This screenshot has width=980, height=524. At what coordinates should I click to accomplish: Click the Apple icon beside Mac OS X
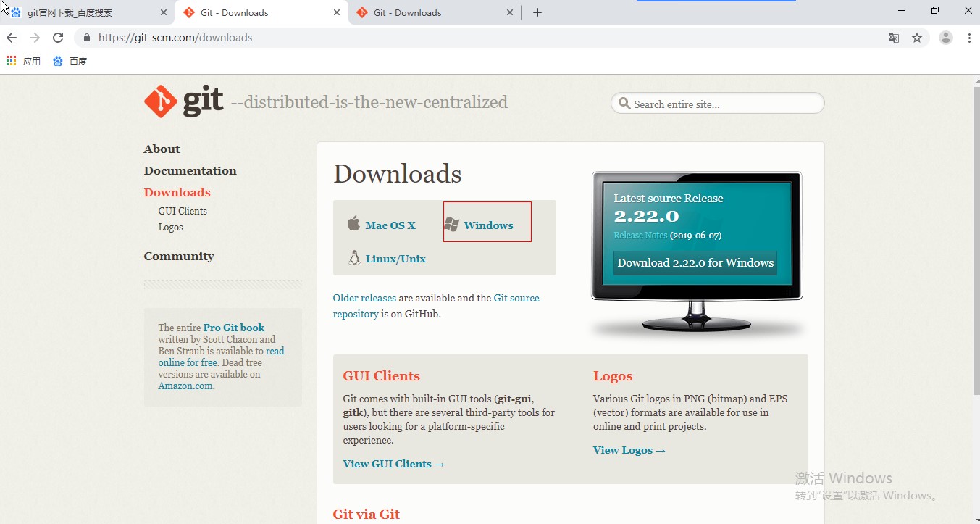pyautogui.click(x=353, y=223)
